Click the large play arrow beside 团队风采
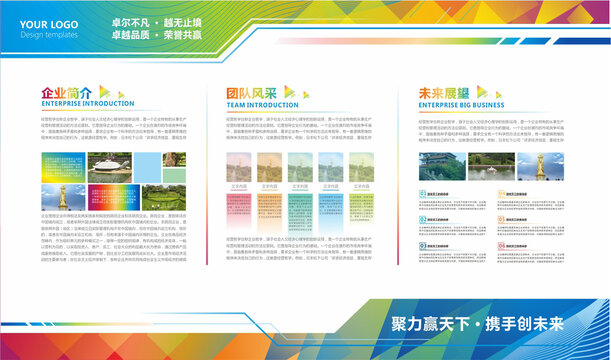The width and height of the screenshot is (611, 360). tap(289, 92)
